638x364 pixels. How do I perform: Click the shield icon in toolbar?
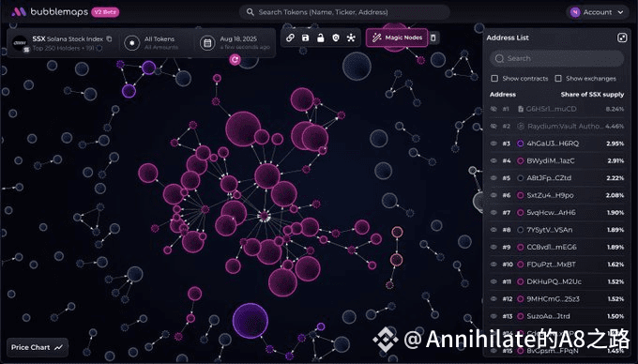point(336,38)
